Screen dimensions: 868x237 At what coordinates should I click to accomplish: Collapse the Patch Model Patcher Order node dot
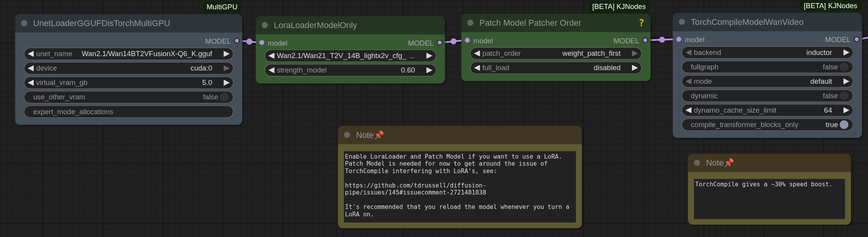(470, 23)
